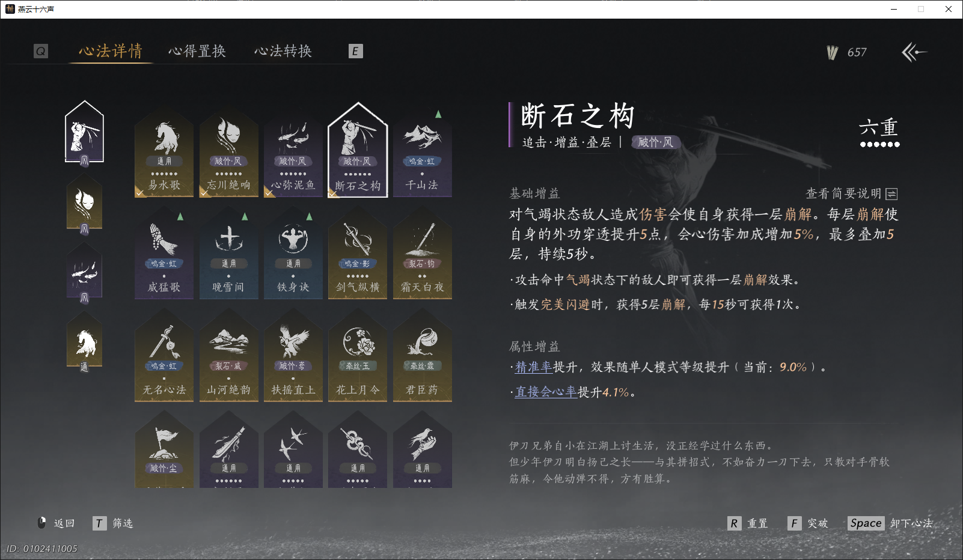Select the flag card tagged 破竹·尘

[x=164, y=451]
